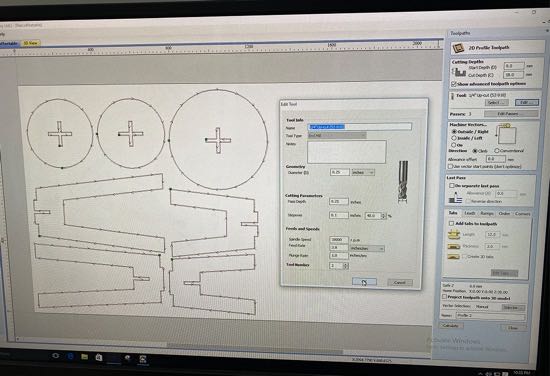Open the diameter units dropdown
This screenshot has width=550, height=376.
(363, 172)
